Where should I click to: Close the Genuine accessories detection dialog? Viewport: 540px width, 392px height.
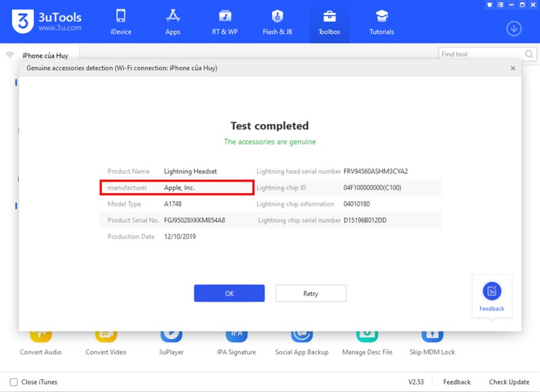[x=513, y=68]
